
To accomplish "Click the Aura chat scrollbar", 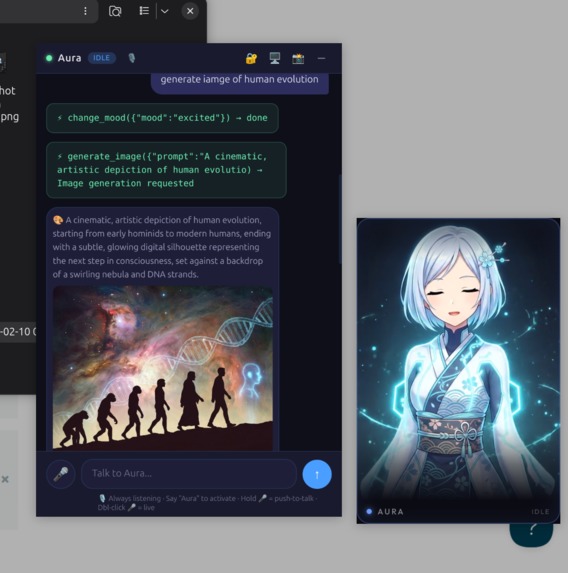I will (340, 219).
